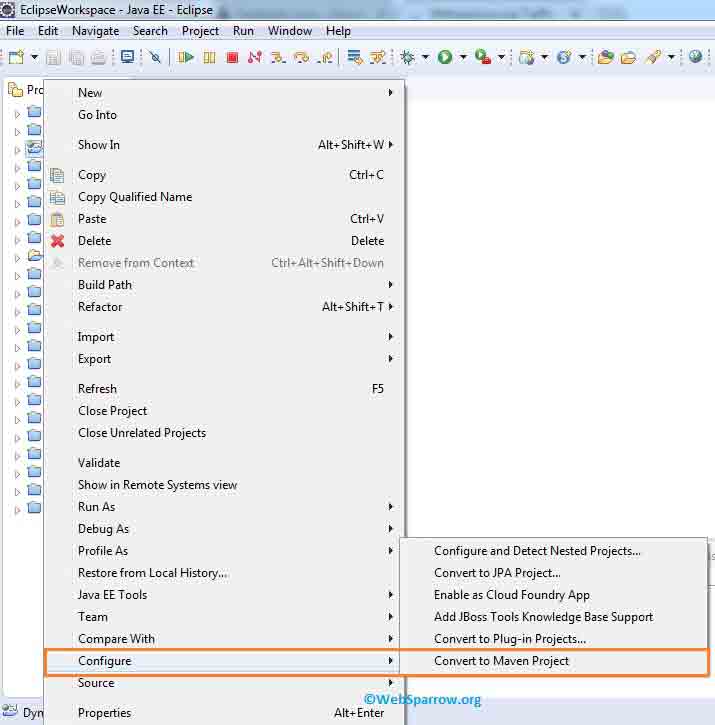Click the Web Browser globe icon

(x=695, y=56)
